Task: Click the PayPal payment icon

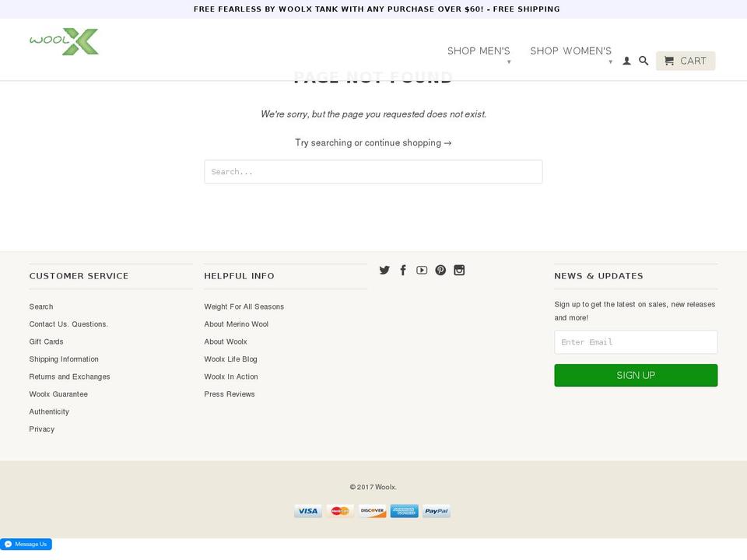Action: click(x=437, y=511)
